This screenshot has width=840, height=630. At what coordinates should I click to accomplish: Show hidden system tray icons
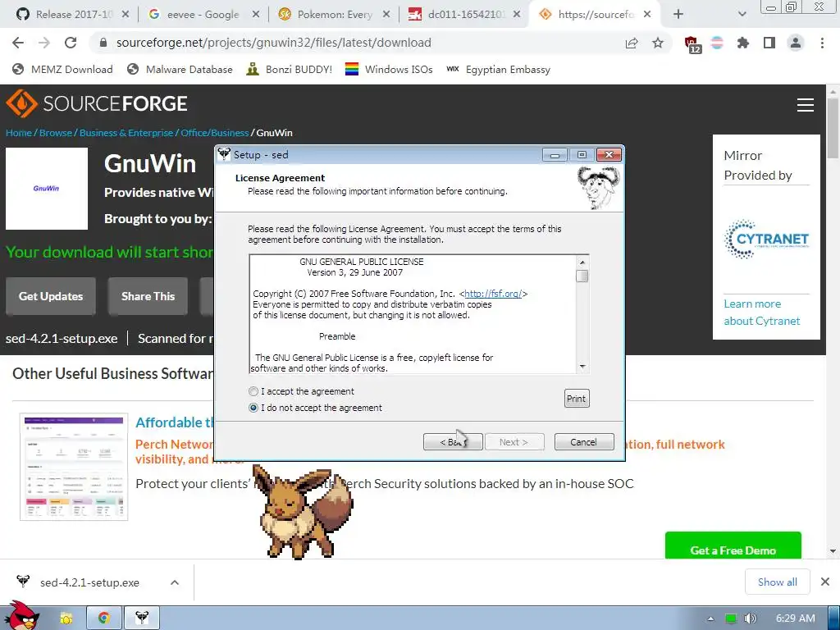click(710, 619)
